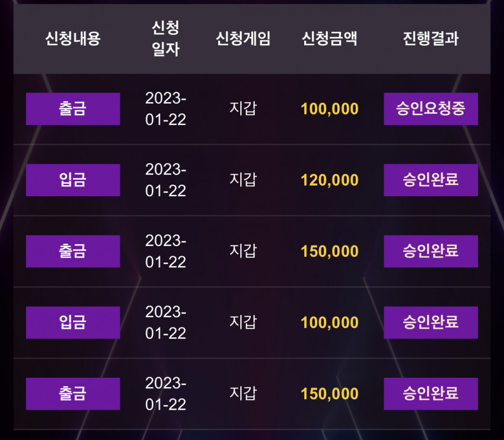Click 승인완료 status in the last row
The width and height of the screenshot is (504, 440).
430,394
